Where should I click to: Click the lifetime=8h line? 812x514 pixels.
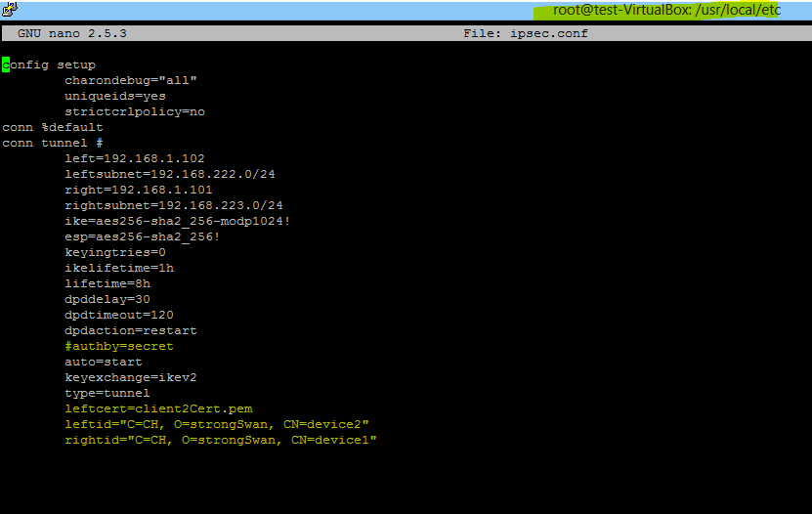[x=107, y=283]
